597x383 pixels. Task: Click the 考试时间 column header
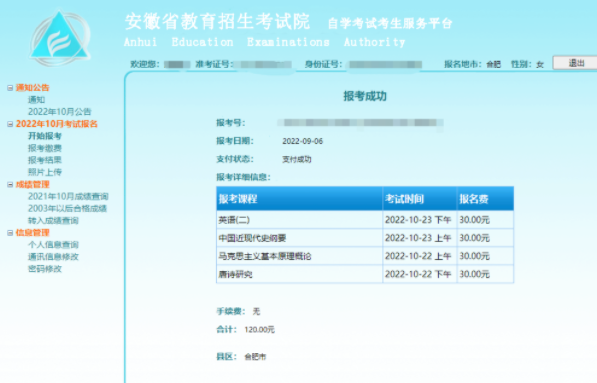(x=420, y=199)
